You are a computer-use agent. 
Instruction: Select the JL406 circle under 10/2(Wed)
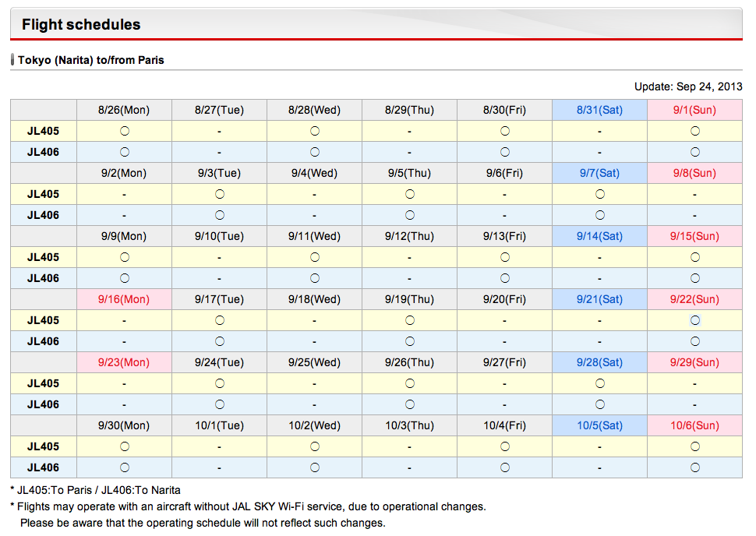click(314, 467)
